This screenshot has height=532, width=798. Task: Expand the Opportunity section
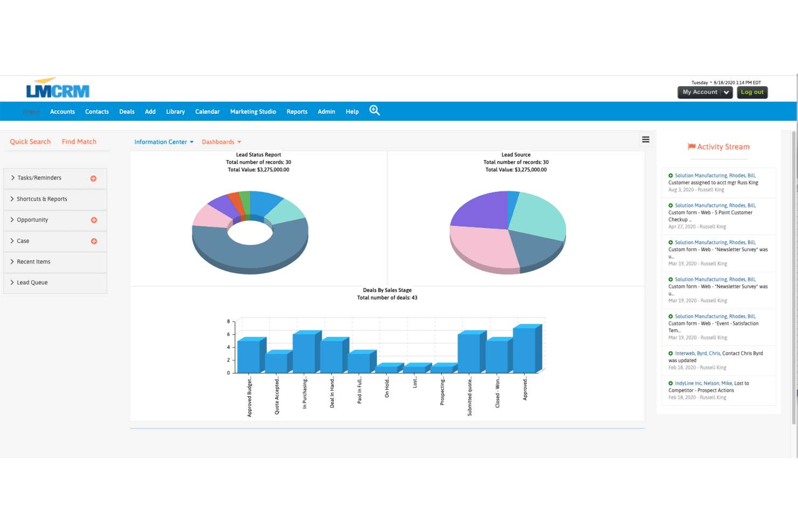point(55,220)
